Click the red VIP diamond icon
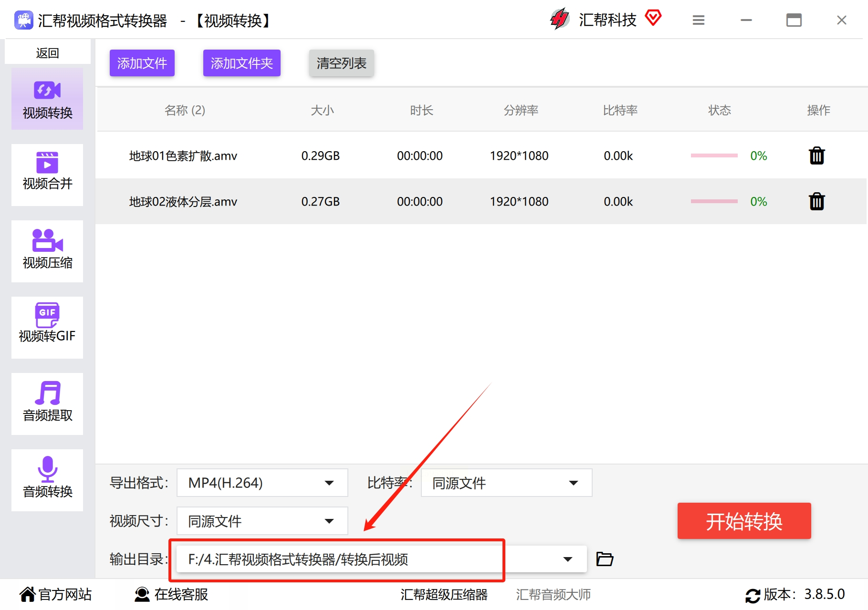This screenshot has height=610, width=868. pos(653,18)
